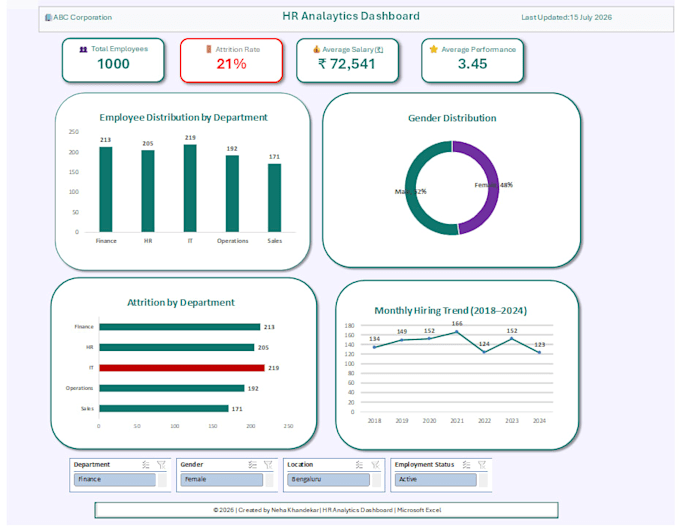Select the Gender slicer header
The image size is (680, 526).
tap(192, 465)
